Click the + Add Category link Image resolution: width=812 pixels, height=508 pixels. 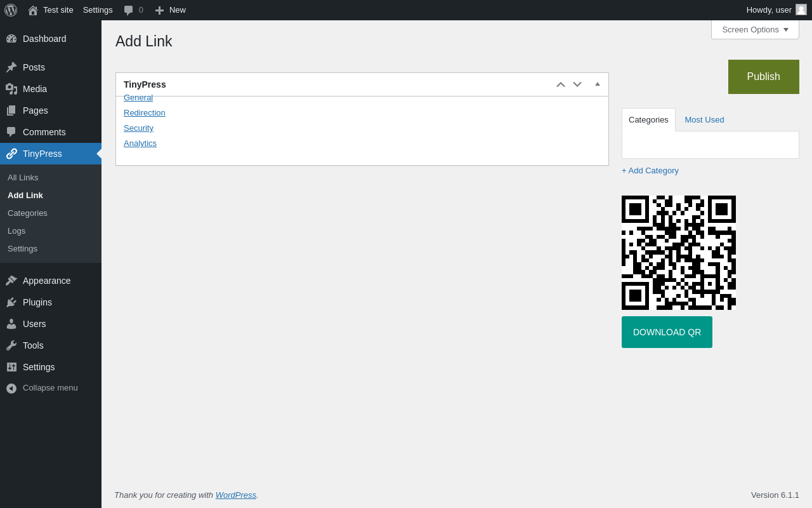pyautogui.click(x=650, y=170)
